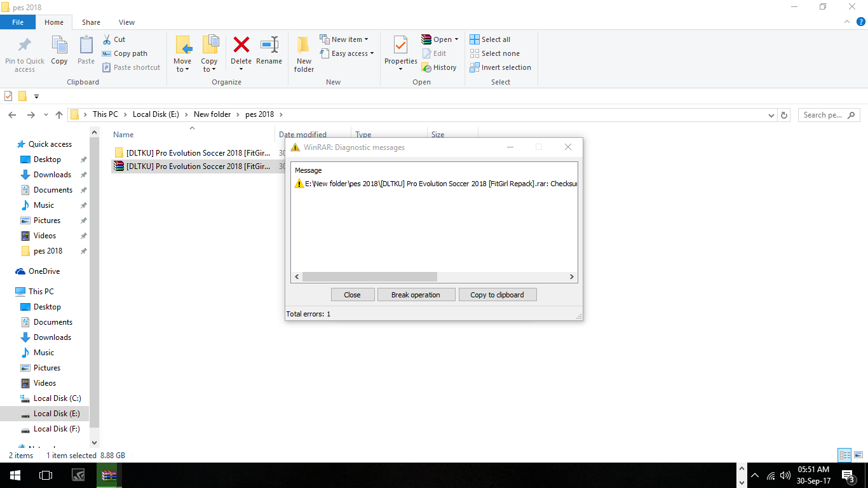Open Downloads under Quick access
This screenshot has width=868, height=488.
point(52,175)
